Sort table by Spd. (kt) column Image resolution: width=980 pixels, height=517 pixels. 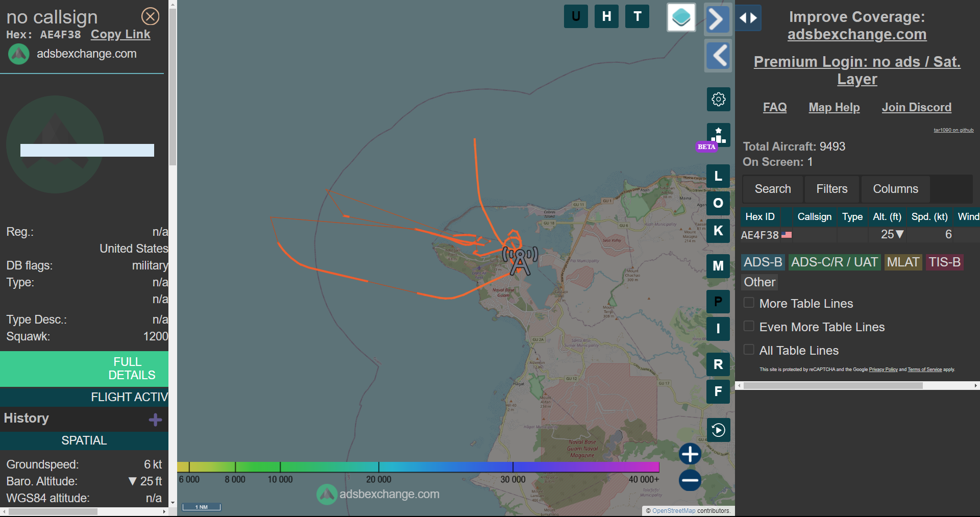pos(929,216)
